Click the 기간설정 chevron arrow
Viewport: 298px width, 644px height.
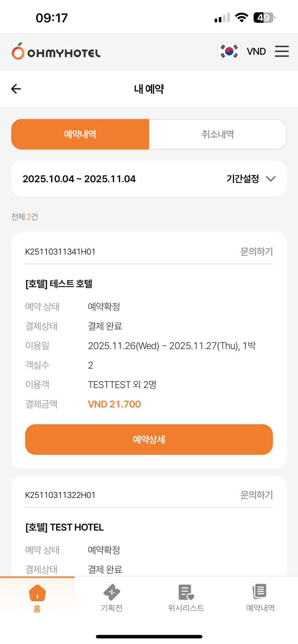click(x=271, y=179)
